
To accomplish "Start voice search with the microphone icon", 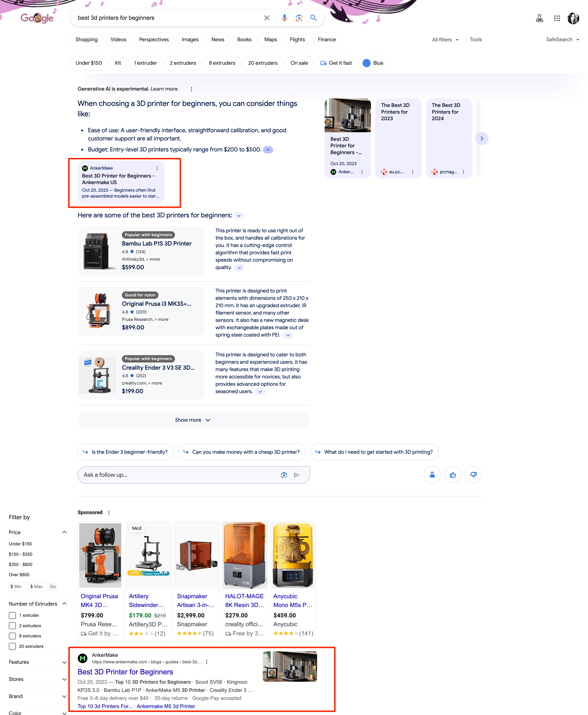I will 284,18.
